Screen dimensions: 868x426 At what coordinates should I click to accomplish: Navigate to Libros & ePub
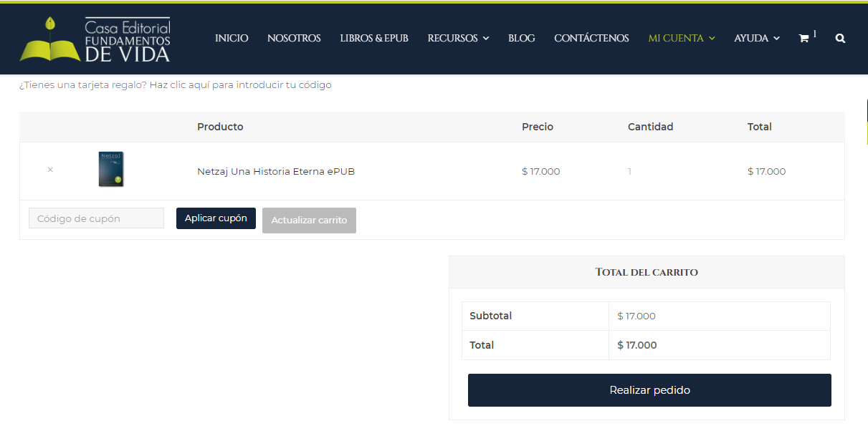coord(374,39)
